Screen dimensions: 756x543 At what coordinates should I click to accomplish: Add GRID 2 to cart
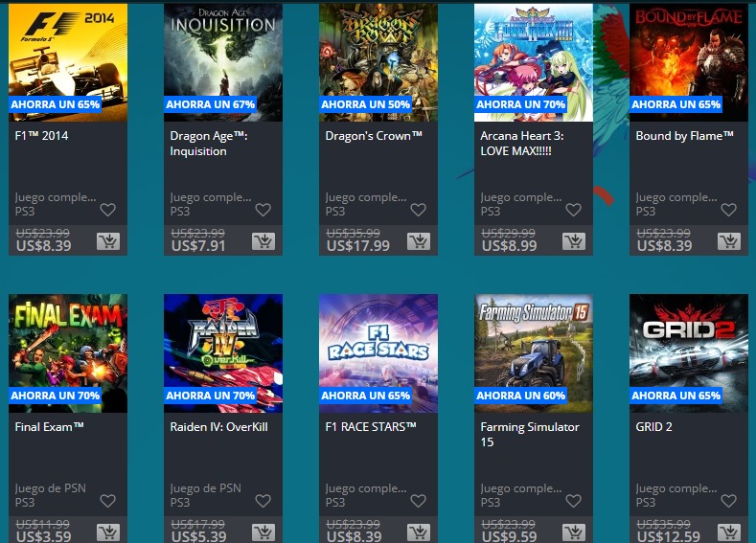tap(729, 532)
